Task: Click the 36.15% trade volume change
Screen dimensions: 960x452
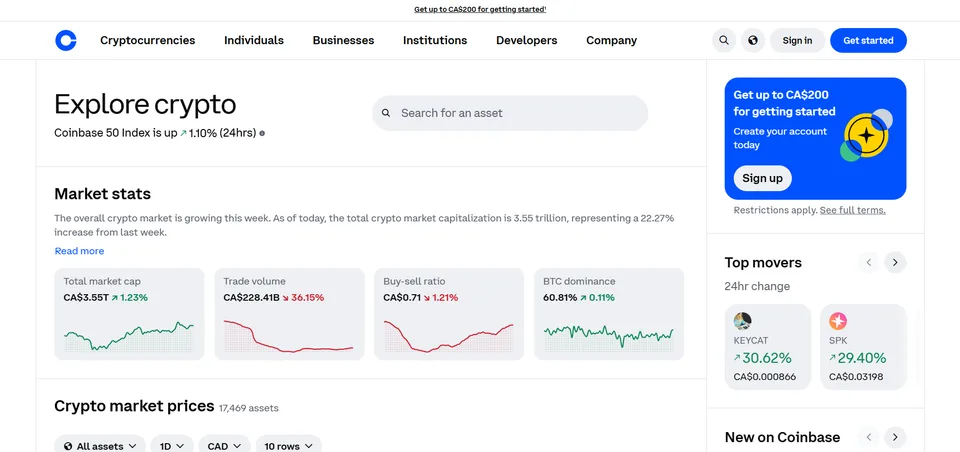Action: (308, 298)
